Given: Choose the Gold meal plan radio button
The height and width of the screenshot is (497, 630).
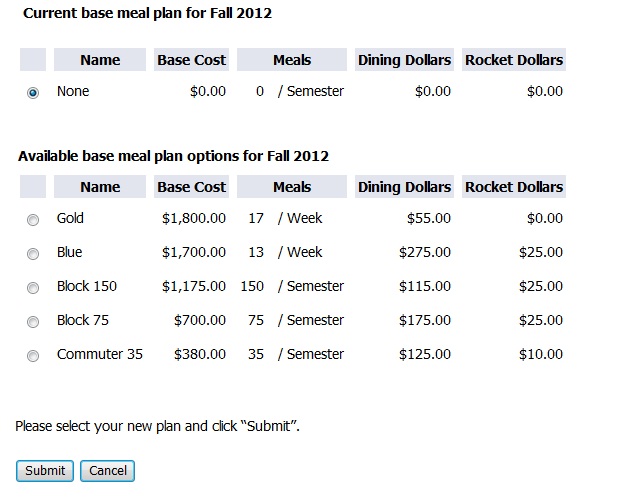Looking at the screenshot, I should [33, 220].
